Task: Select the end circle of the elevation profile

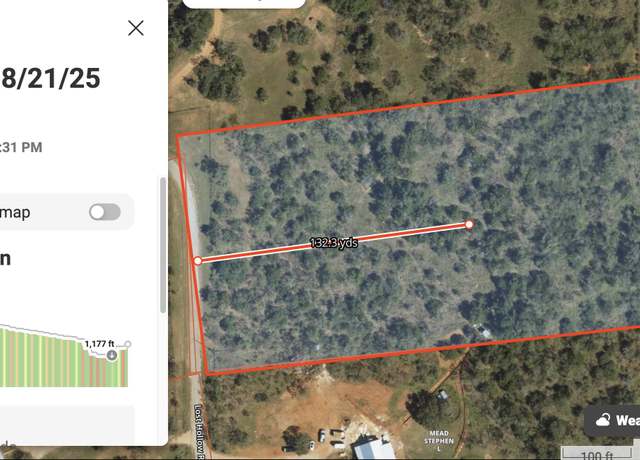Action: pyautogui.click(x=128, y=344)
